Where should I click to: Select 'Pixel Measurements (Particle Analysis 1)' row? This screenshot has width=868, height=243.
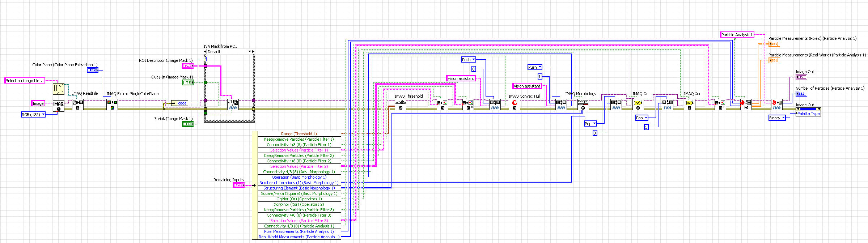coord(299,231)
